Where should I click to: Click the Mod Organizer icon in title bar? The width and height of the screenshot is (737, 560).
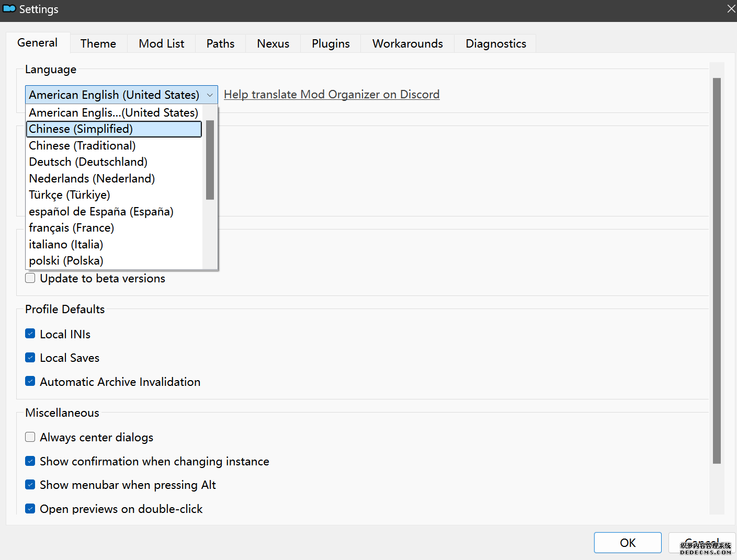9,9
